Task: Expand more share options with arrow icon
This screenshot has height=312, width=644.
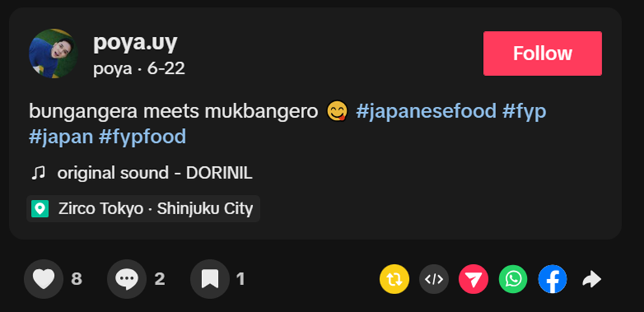Action: pos(592,280)
